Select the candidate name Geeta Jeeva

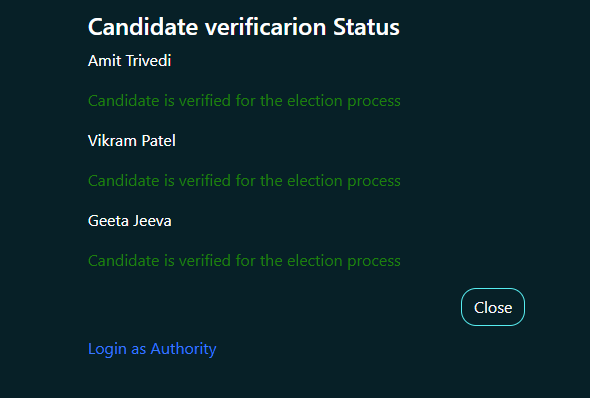tap(129, 221)
